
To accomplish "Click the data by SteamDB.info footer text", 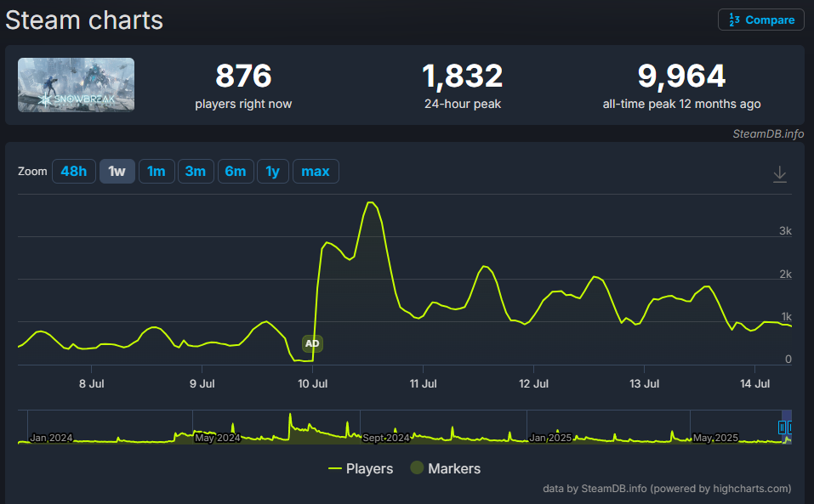I will (667, 489).
